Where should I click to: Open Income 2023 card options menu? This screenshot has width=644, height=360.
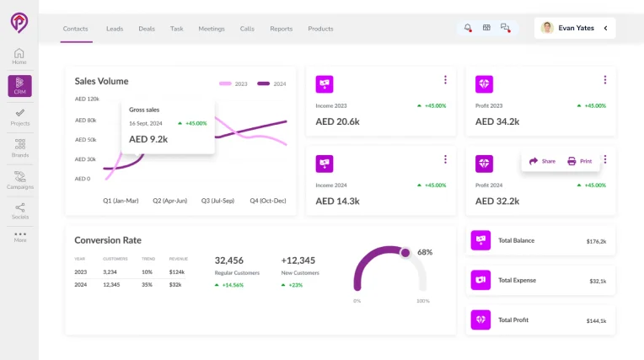pos(445,80)
